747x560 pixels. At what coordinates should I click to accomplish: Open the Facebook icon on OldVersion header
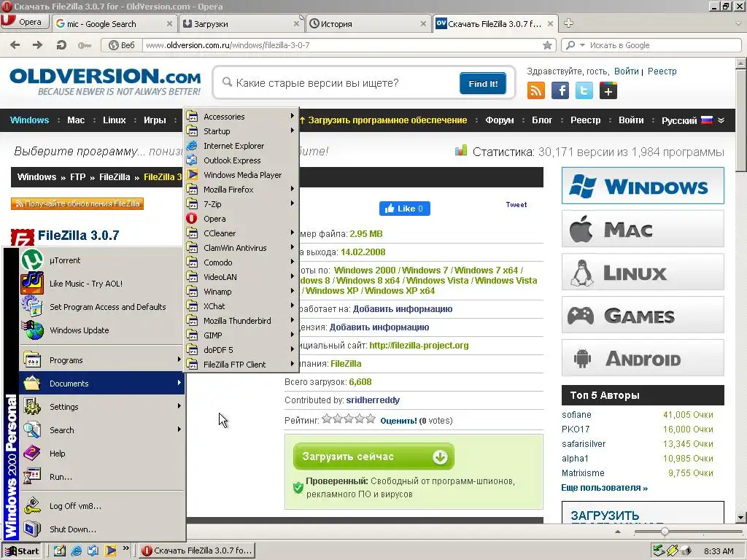coord(560,90)
